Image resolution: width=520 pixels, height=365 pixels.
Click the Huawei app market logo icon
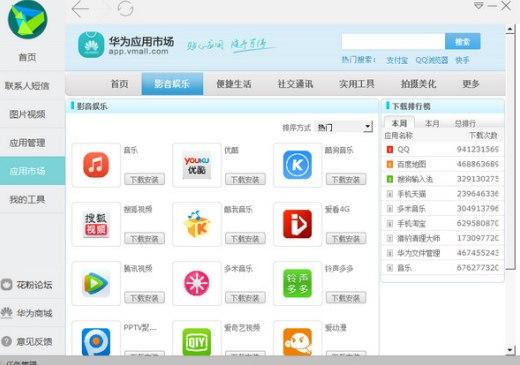click(91, 45)
